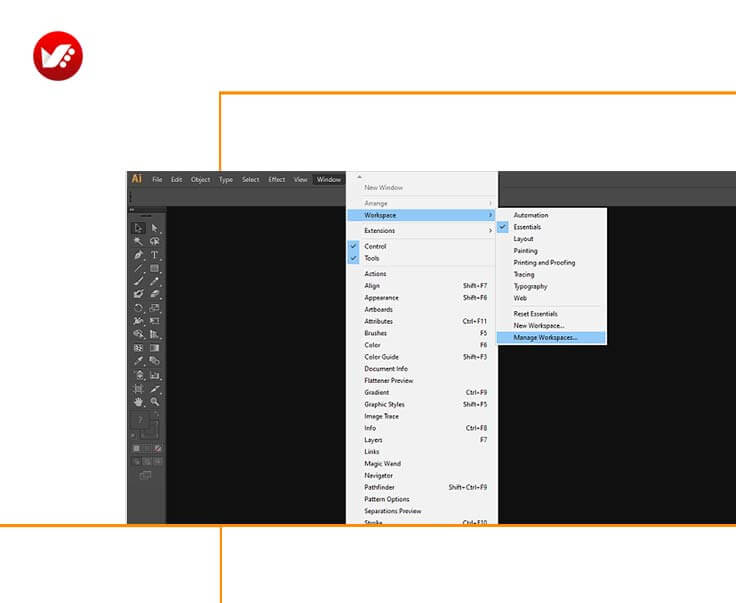Select the Mesh tool
Image resolution: width=736 pixels, height=603 pixels.
138,348
